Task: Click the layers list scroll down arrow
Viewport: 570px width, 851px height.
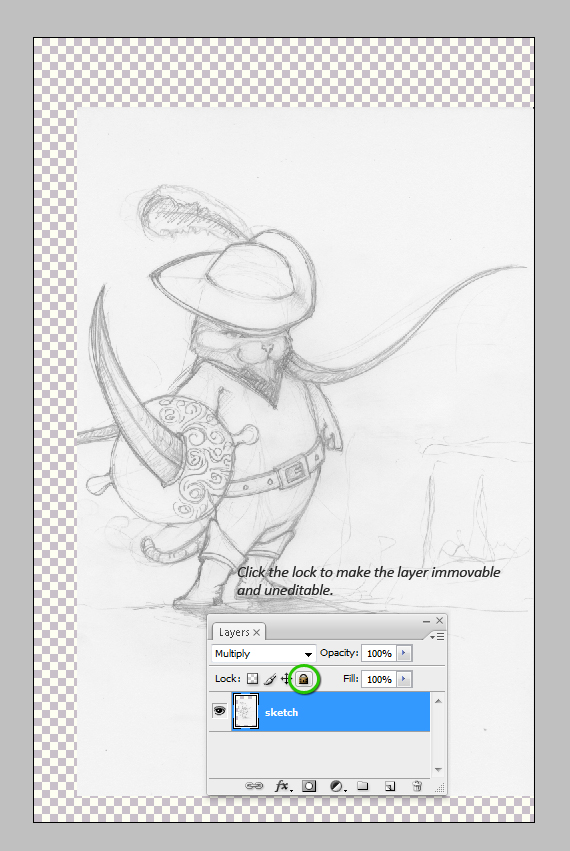Action: (x=438, y=770)
